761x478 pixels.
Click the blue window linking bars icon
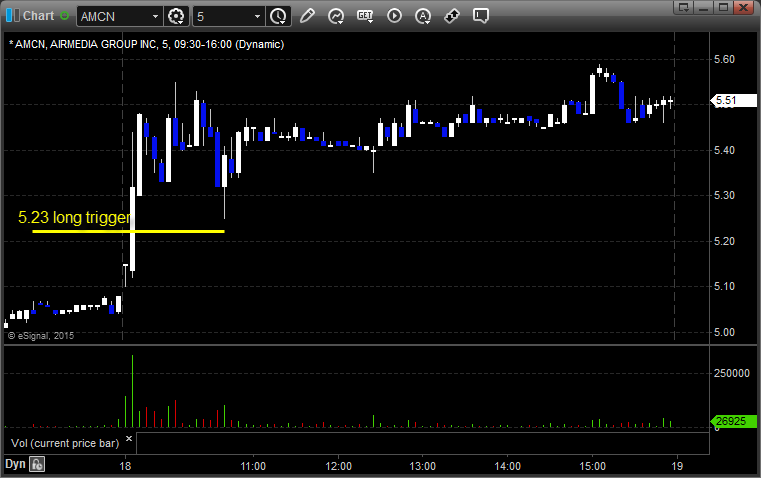tap(13, 16)
